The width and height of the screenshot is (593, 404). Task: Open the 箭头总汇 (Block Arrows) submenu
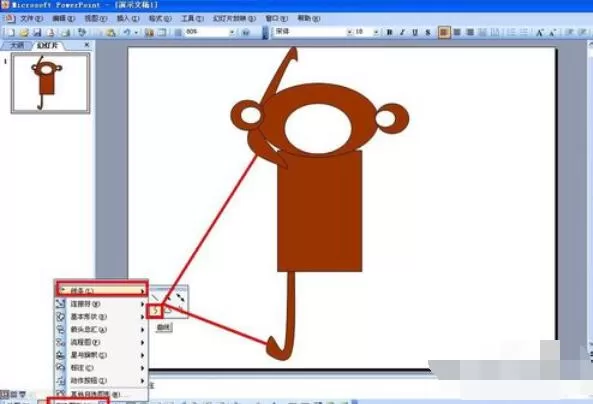tap(101, 329)
